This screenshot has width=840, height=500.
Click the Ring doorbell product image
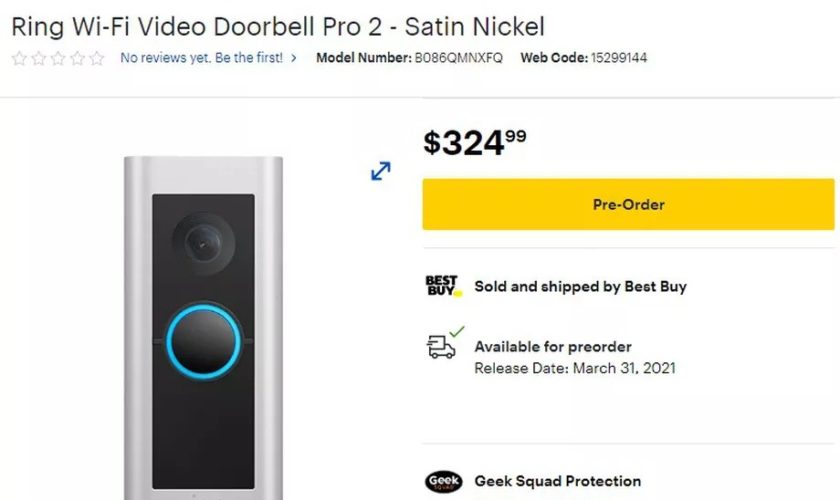click(204, 328)
